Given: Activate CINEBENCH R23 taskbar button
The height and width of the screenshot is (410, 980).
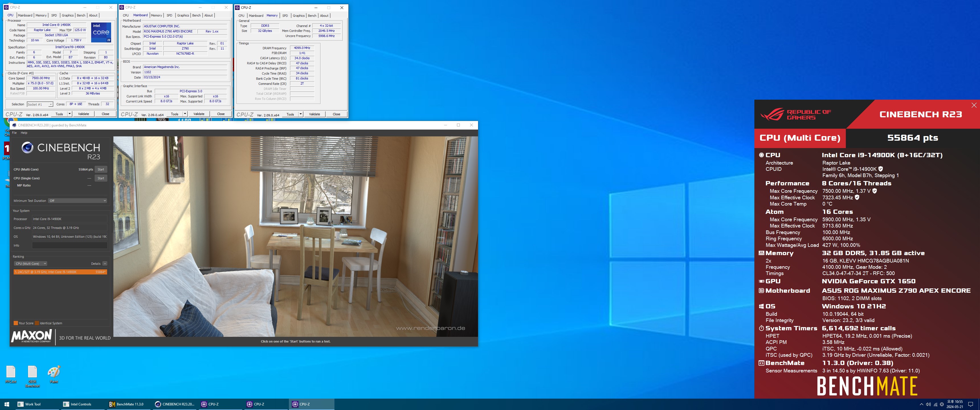Looking at the screenshot, I should [x=175, y=404].
